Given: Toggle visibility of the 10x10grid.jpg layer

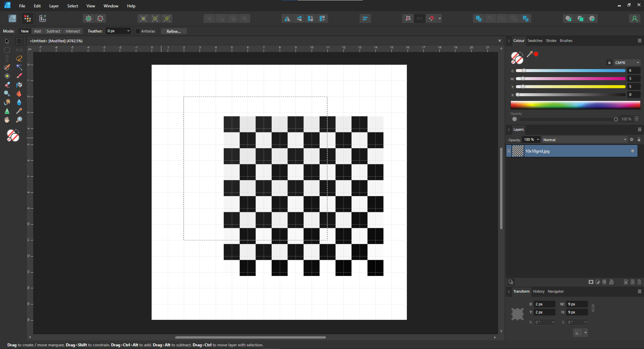Looking at the screenshot, I should (x=632, y=151).
